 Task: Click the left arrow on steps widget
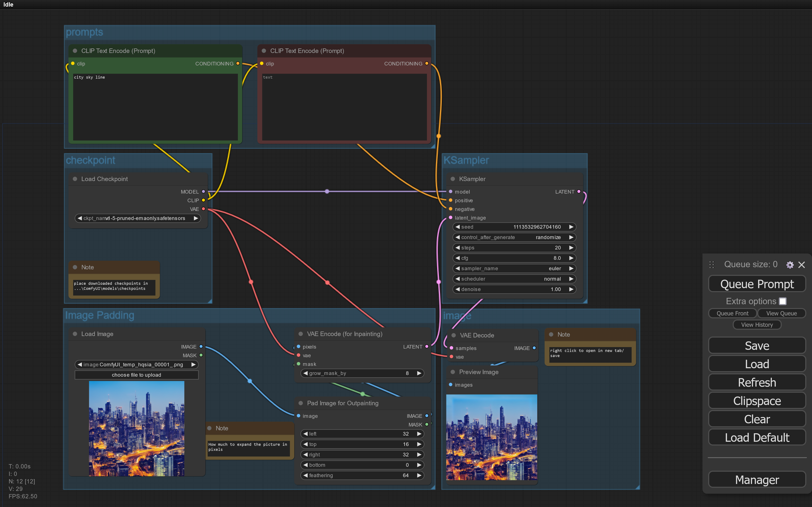tap(457, 248)
